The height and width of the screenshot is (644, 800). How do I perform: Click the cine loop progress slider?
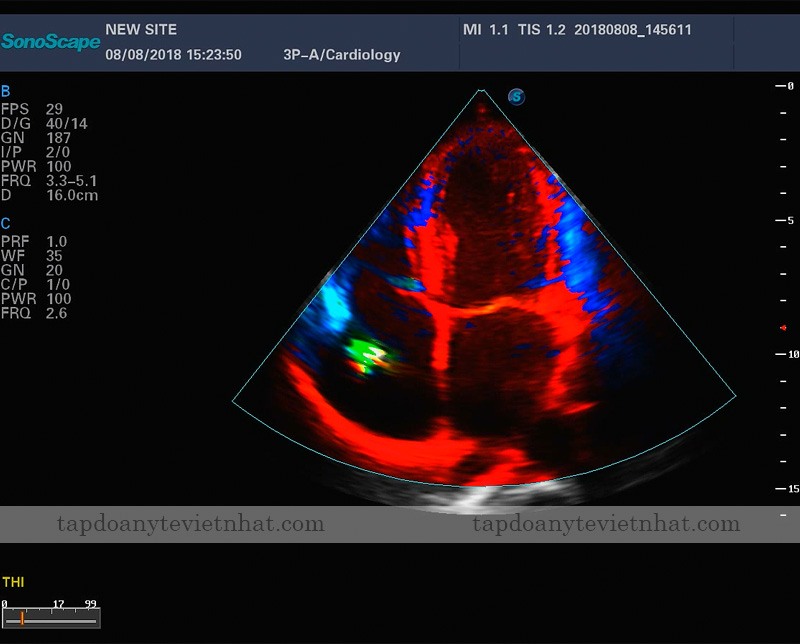pyautogui.click(x=51, y=617)
